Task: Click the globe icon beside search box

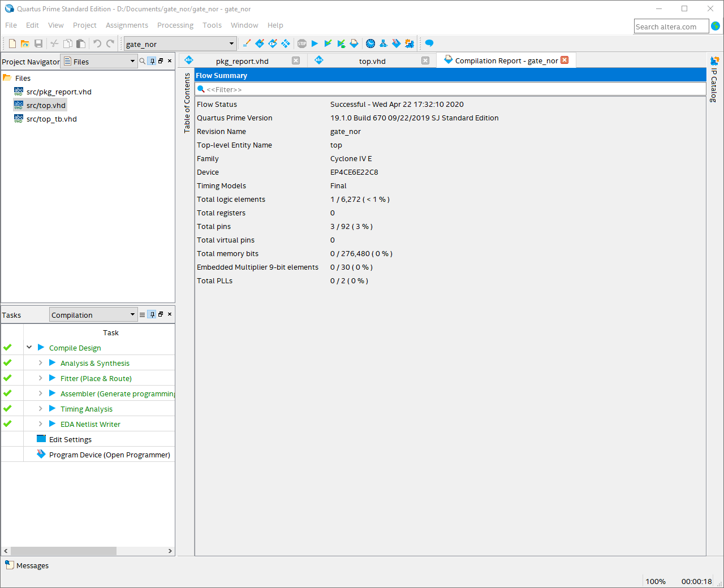Action: 716,26
